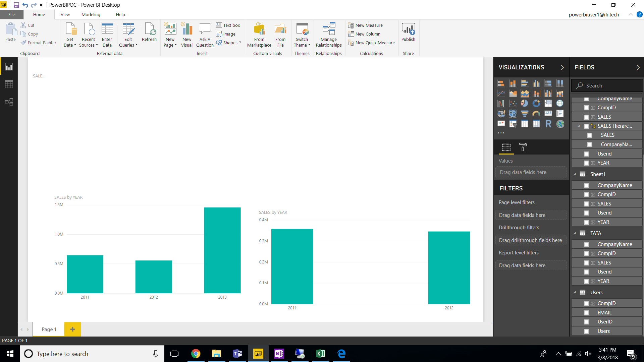Switch to Report view in left sidebar

pos(9,67)
